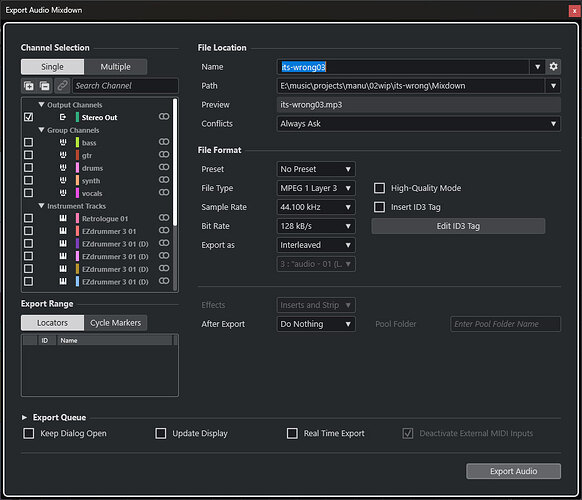Screen dimensions: 582x500
Task: Click the green Stereo Out color strip
Action: coord(77,117)
